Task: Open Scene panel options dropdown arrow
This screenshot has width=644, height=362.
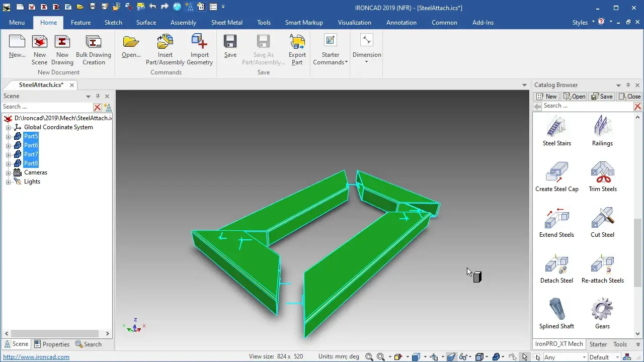Action: pyautogui.click(x=88, y=96)
